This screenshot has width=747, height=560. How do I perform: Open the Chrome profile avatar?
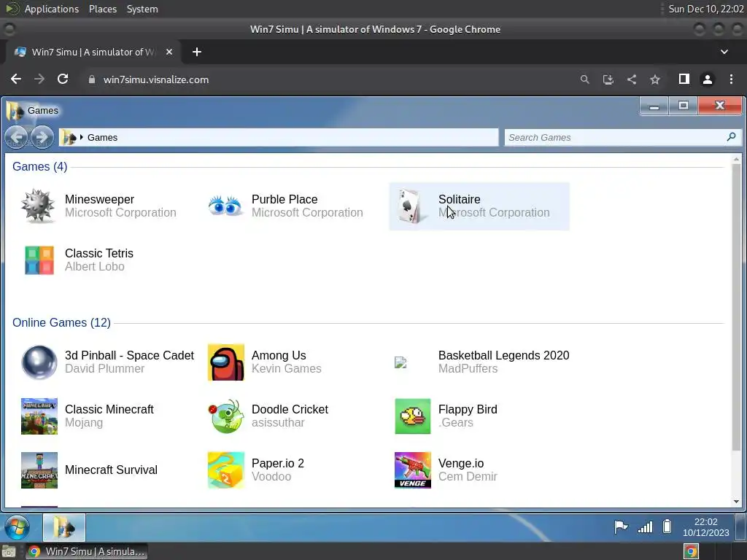click(x=708, y=79)
